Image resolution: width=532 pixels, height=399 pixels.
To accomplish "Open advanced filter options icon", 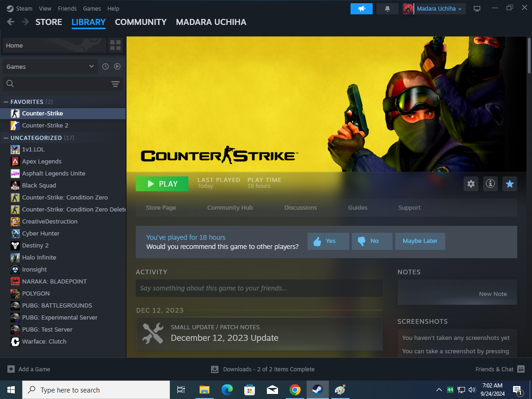I will pyautogui.click(x=115, y=84).
